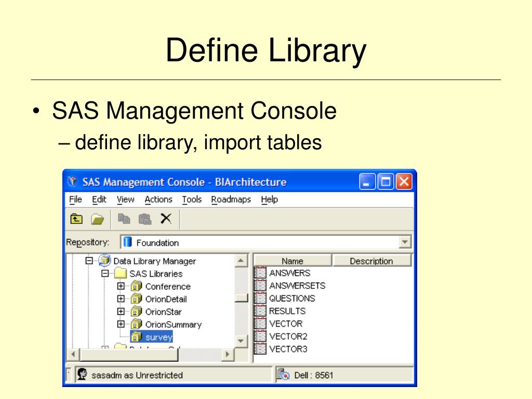Click the VECTOR2 table icon

(x=260, y=336)
